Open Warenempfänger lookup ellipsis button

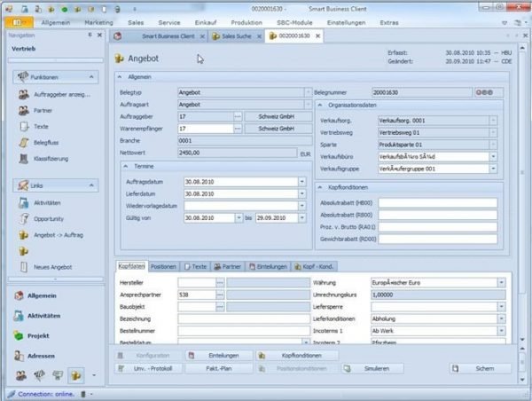(238, 129)
